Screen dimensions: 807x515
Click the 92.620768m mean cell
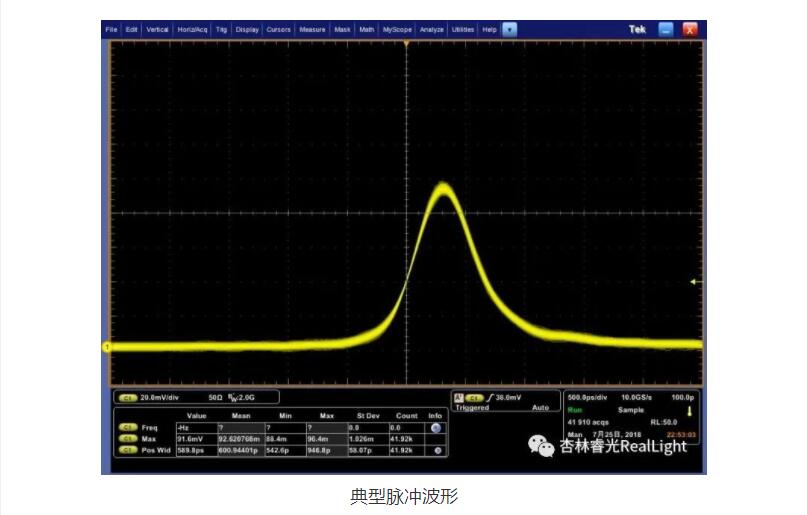pos(241,439)
